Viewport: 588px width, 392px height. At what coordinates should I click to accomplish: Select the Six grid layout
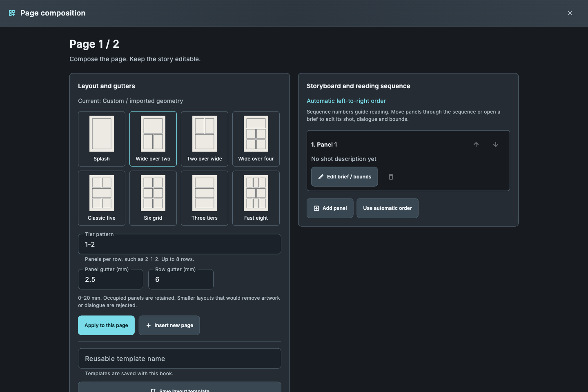tap(153, 198)
